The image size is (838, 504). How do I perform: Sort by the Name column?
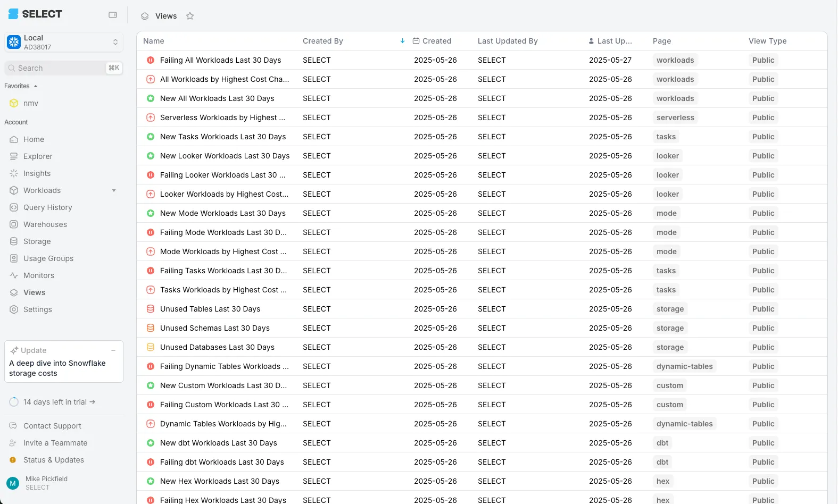coord(154,41)
